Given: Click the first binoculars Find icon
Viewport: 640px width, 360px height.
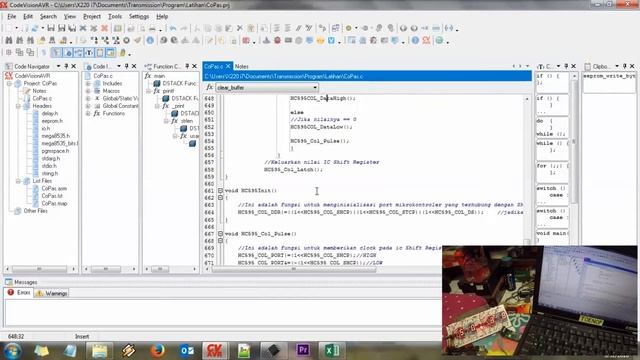Looking at the screenshot, I should coord(9,40).
